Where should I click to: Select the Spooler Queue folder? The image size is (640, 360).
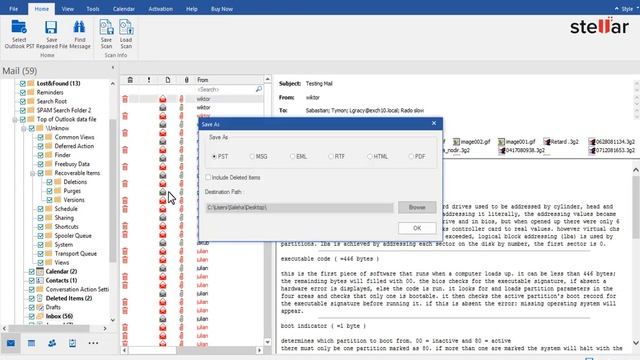point(73,236)
